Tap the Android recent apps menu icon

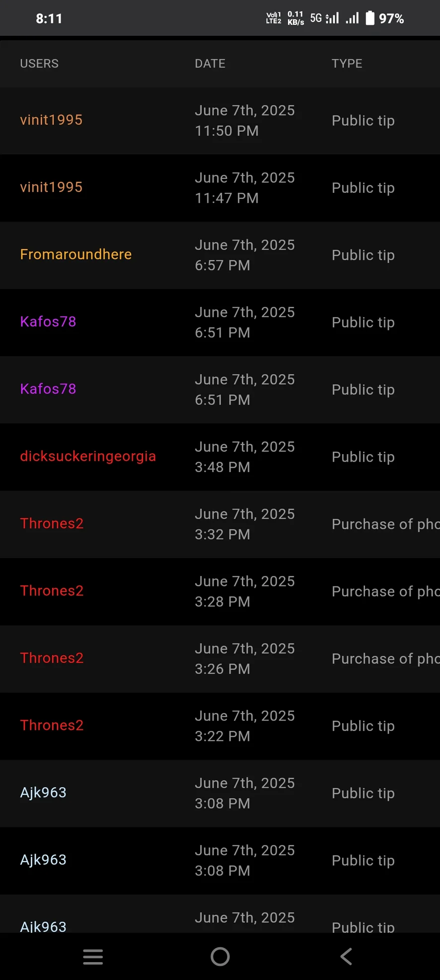(93, 956)
